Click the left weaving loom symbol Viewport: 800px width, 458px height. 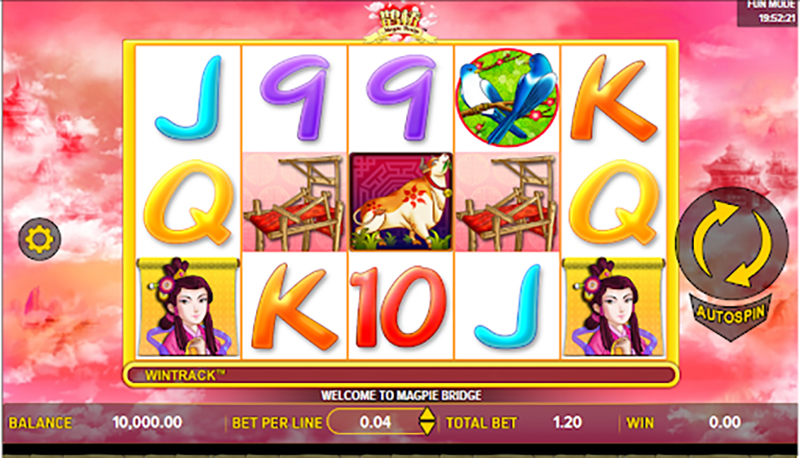coord(294,202)
